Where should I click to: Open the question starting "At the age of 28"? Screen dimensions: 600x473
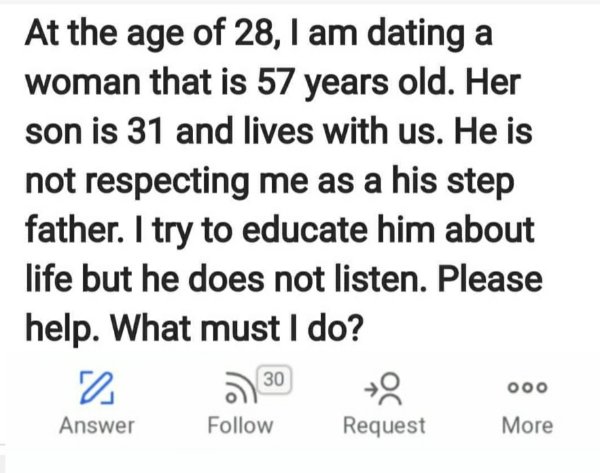(x=283, y=180)
